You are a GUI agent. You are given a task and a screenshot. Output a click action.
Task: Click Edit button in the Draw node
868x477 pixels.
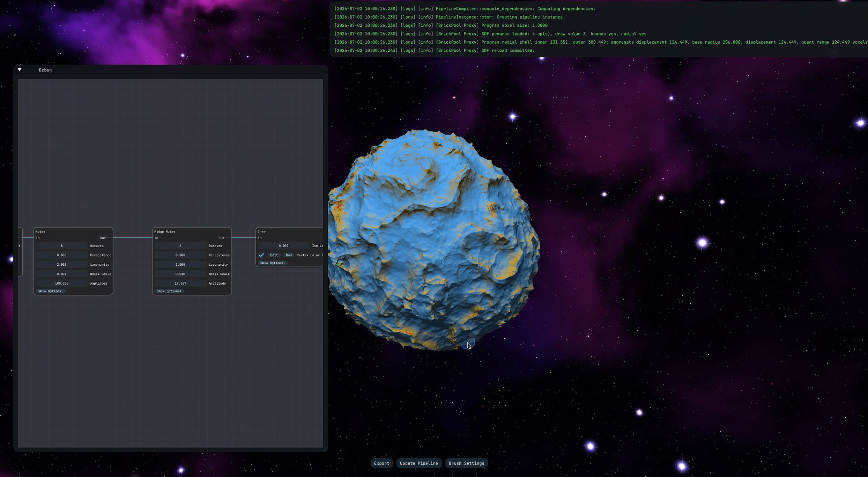(x=274, y=255)
